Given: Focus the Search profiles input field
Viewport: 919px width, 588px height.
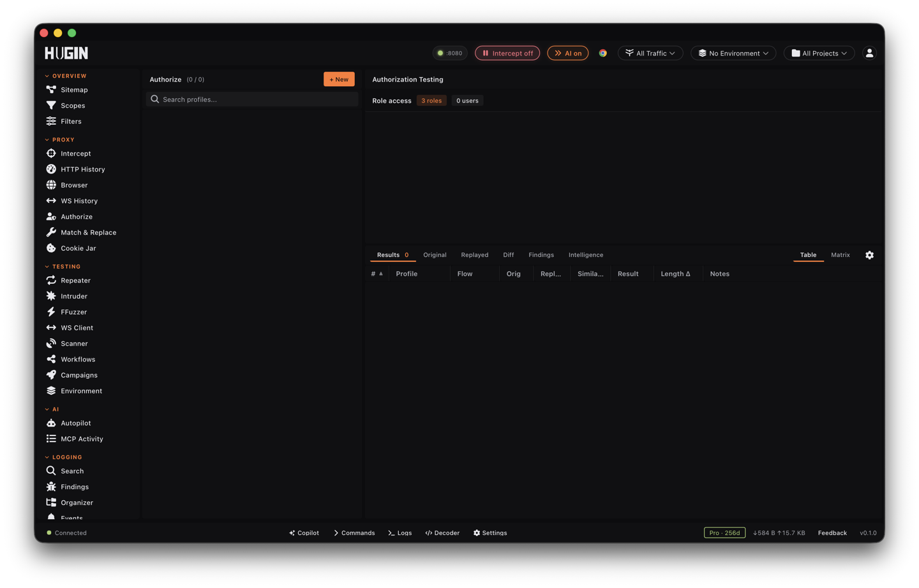Looking at the screenshot, I should coord(252,99).
